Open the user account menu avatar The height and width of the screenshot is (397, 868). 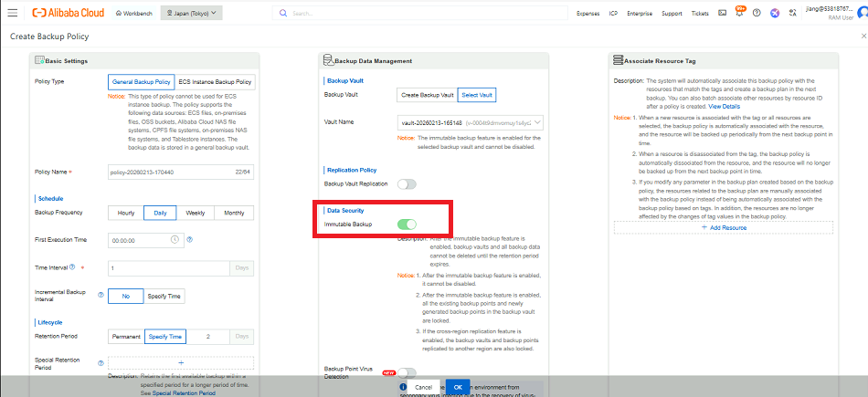pos(858,15)
